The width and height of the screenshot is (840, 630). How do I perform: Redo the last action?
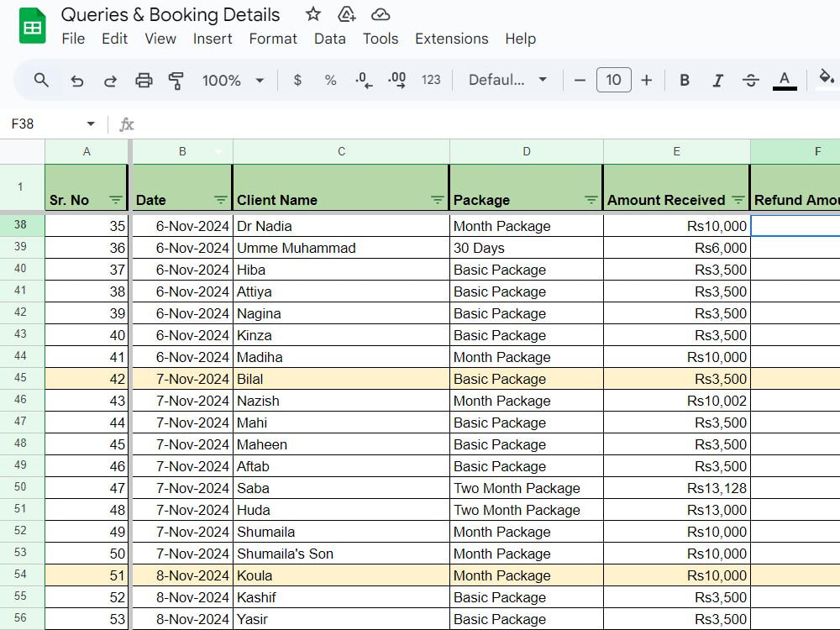pyautogui.click(x=110, y=81)
